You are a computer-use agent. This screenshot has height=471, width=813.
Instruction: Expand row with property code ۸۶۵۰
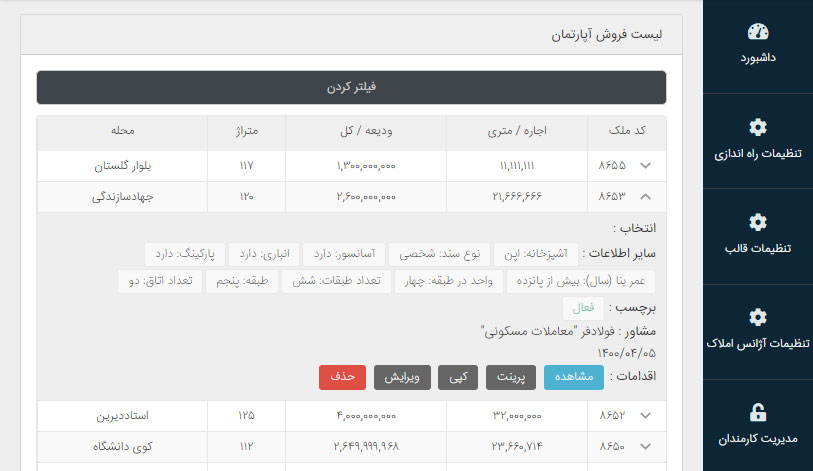(645, 447)
